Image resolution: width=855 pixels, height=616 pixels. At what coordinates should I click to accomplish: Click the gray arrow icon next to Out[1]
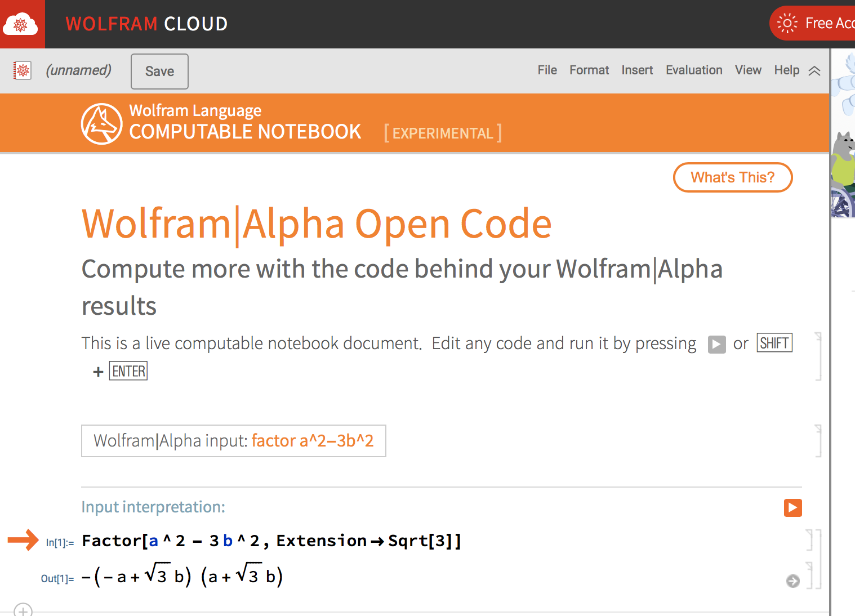click(x=793, y=581)
